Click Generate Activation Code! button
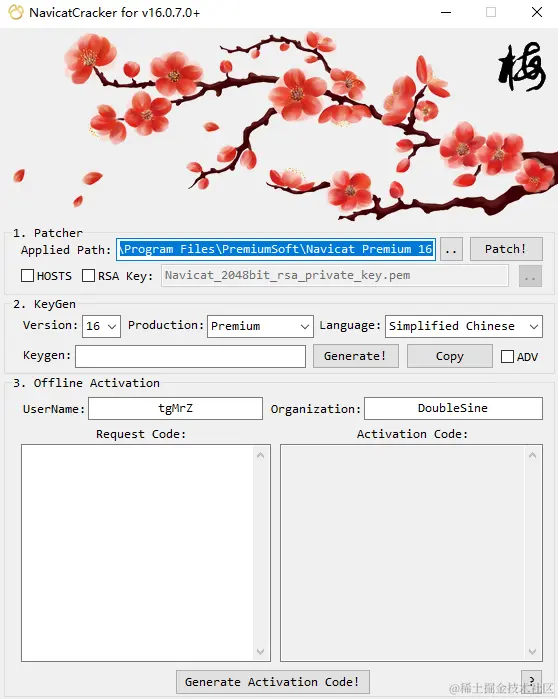558x699 pixels. click(273, 682)
